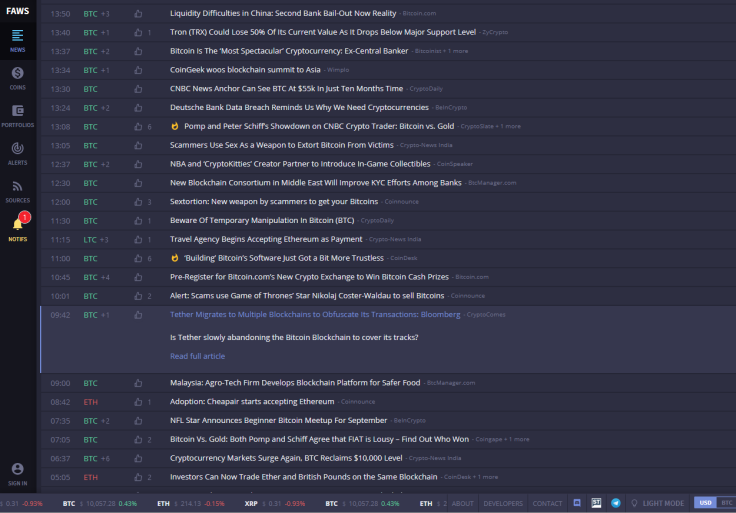Like the Scammers Use Sex As a Weapon article
The height and width of the screenshot is (513, 736).
click(x=138, y=145)
